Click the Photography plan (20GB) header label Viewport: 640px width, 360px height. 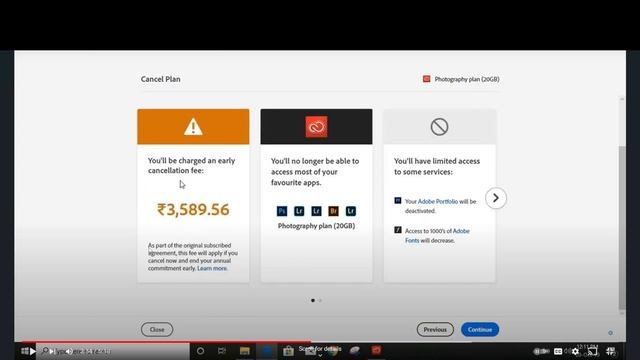467,79
